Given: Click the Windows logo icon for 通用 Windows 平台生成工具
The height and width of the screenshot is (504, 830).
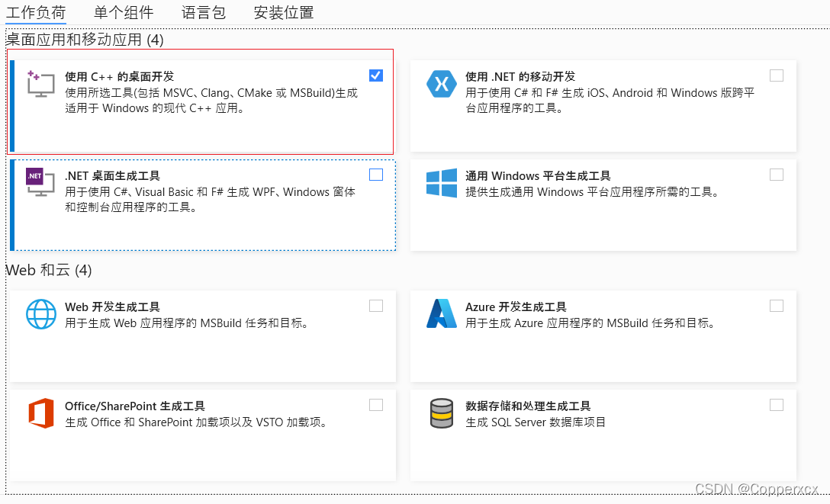Looking at the screenshot, I should (x=442, y=183).
